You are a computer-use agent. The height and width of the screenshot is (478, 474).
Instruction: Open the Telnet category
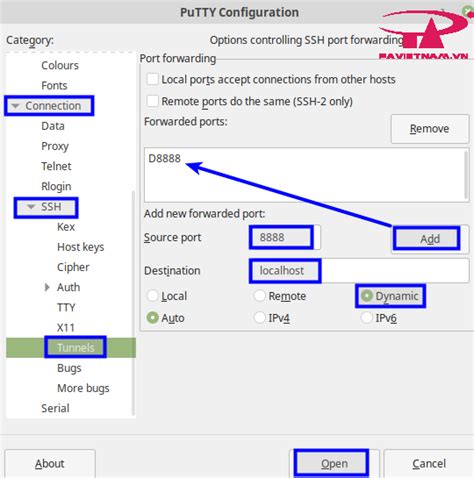pos(56,166)
